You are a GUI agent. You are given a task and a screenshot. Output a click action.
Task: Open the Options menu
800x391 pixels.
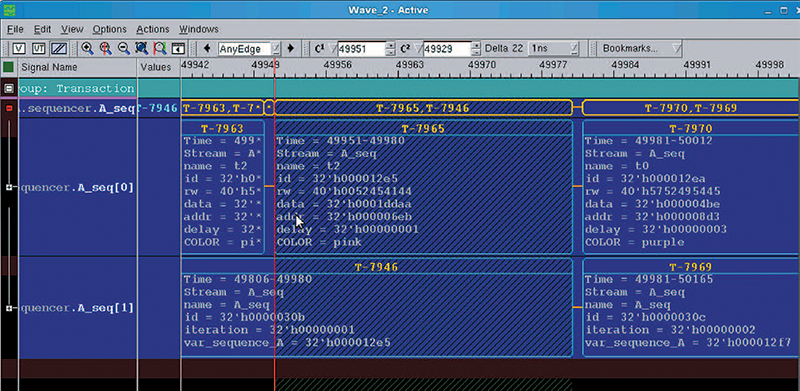pyautogui.click(x=110, y=29)
